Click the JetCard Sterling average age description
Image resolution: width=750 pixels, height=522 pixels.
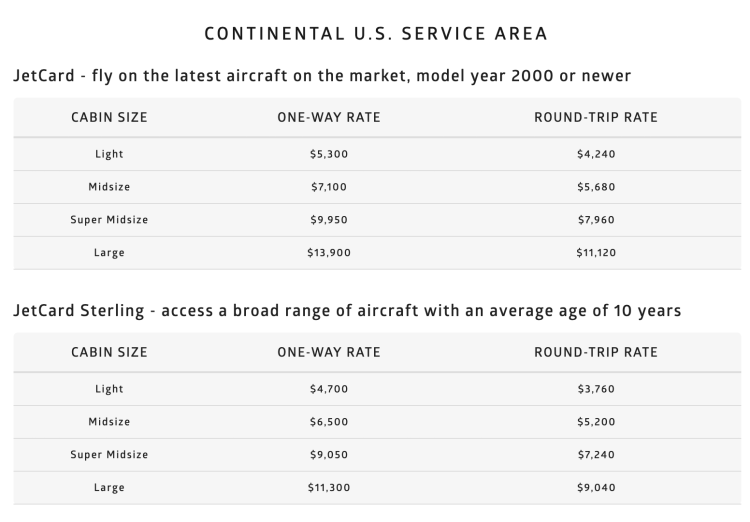coord(347,311)
